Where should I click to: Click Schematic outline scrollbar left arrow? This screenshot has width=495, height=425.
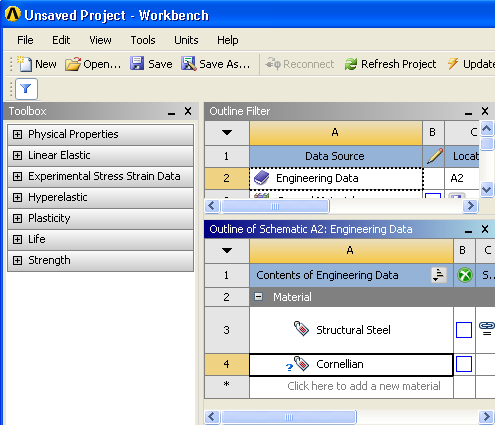coord(212,417)
